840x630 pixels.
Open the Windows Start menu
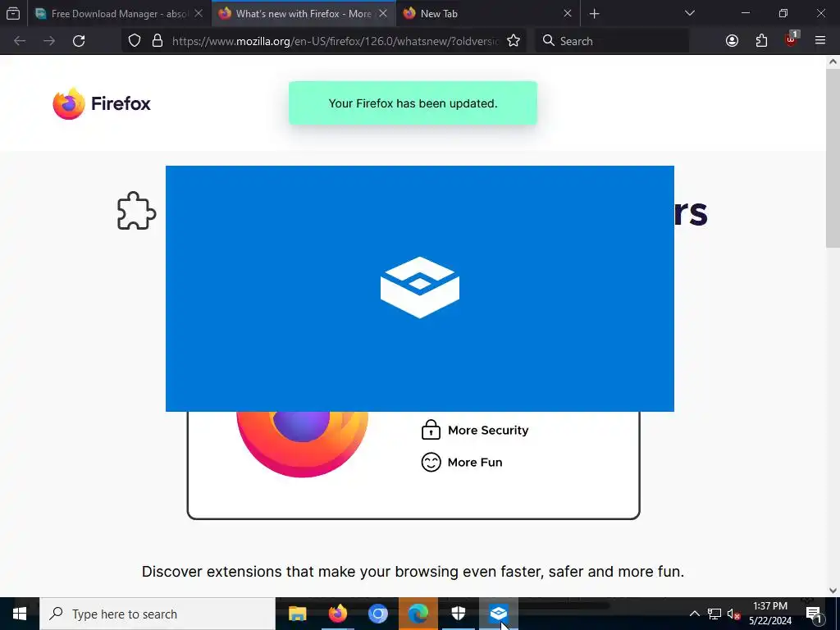coord(20,614)
